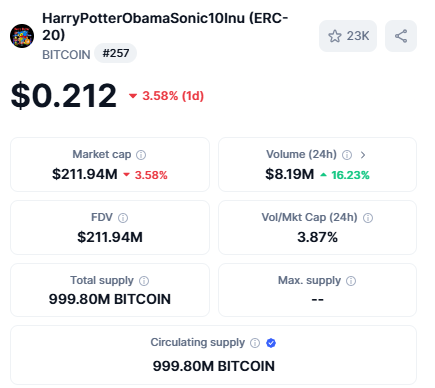This screenshot has width=435, height=388.
Task: Click the 16.23% volume change indicator
Action: [345, 175]
